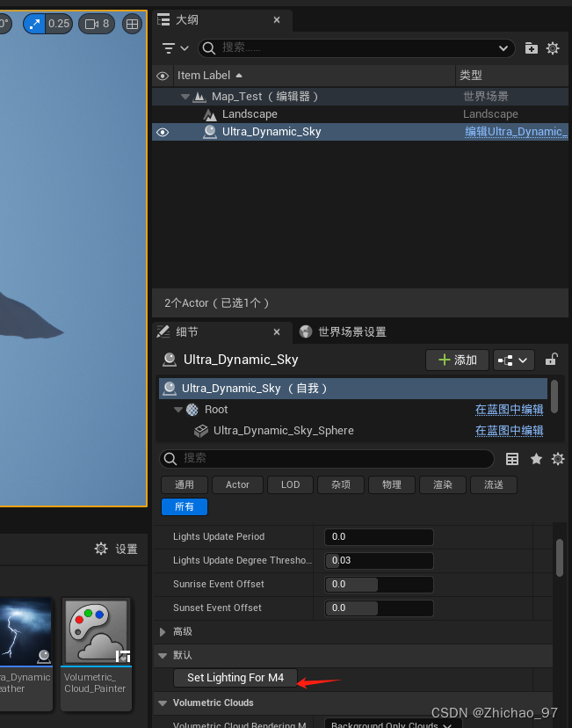This screenshot has width=572, height=728.
Task: Toggle property matrix table icon
Action: (x=512, y=459)
